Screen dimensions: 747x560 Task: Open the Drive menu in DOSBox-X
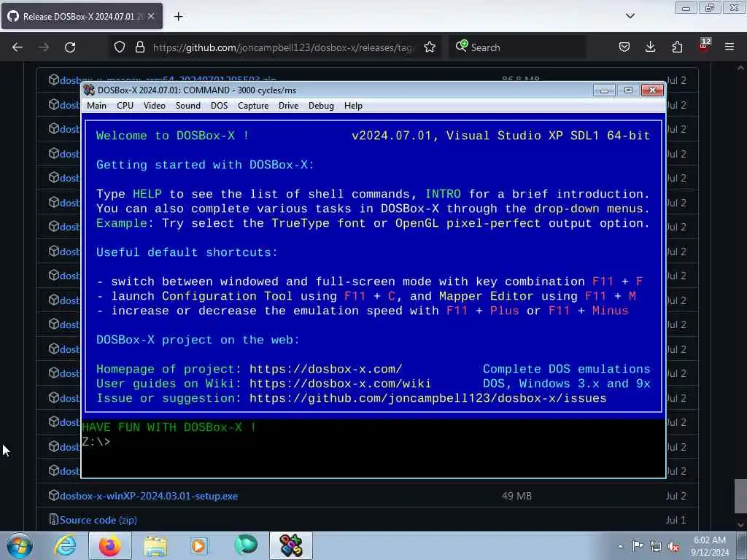288,106
